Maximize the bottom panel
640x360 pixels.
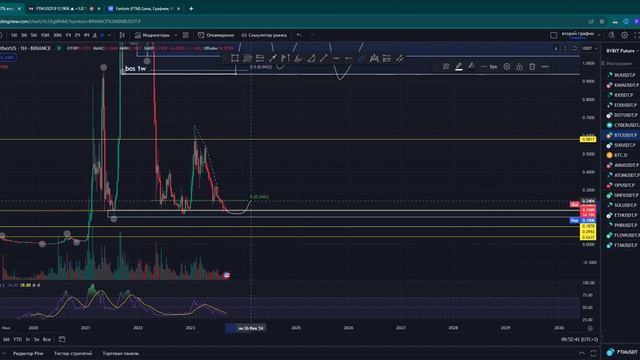pos(593,353)
